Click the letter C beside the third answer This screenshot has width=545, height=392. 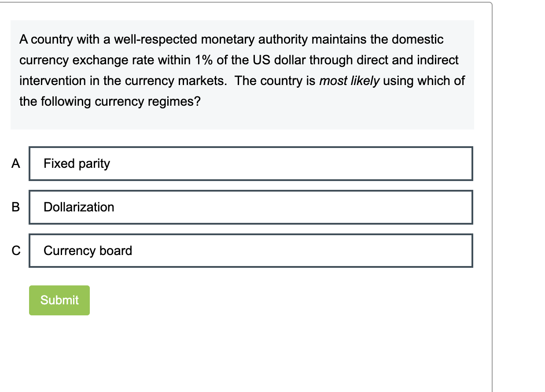click(x=16, y=250)
